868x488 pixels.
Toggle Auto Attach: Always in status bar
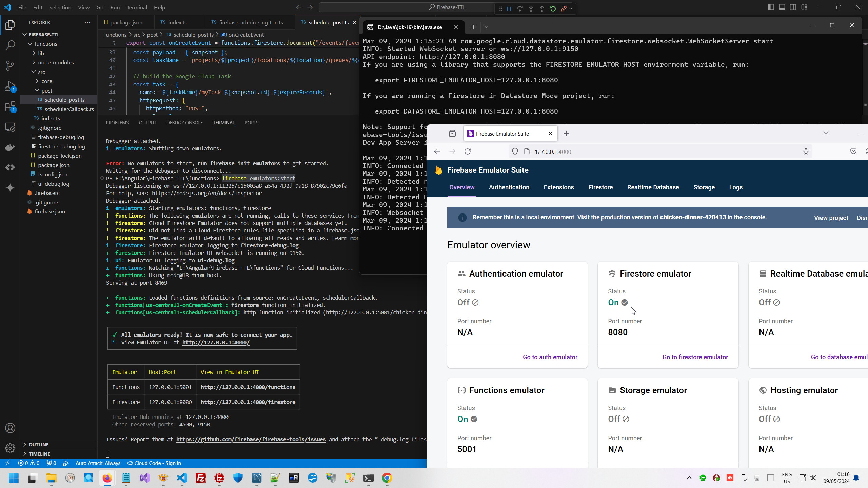point(98,463)
